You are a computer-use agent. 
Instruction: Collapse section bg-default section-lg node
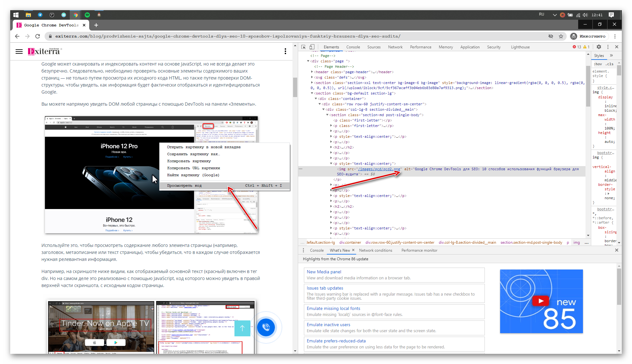(x=312, y=94)
